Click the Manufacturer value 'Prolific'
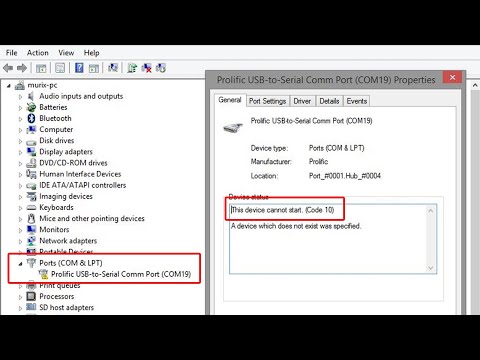This screenshot has height=360, width=480. [318, 162]
